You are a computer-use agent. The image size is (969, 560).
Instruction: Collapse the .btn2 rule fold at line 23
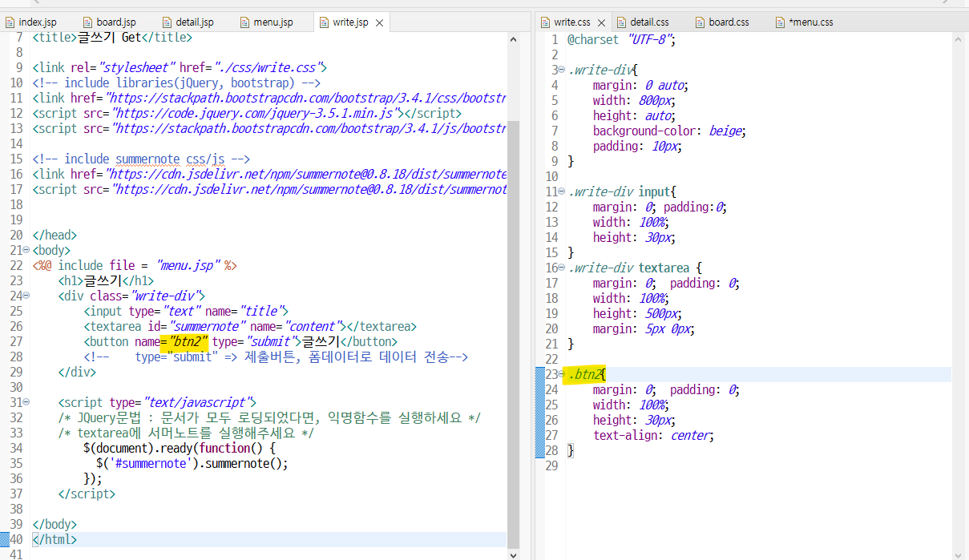coord(561,374)
